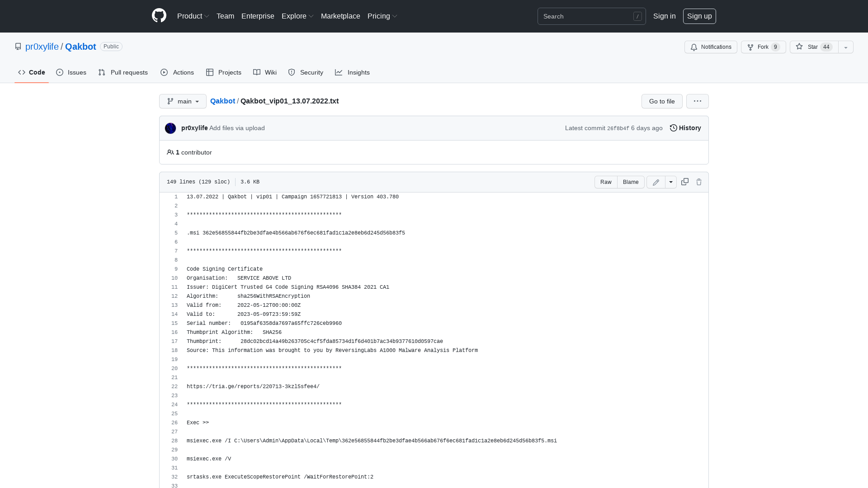Viewport: 868px width, 488px height.
Task: Click the GitHub home logo
Action: click(x=159, y=16)
